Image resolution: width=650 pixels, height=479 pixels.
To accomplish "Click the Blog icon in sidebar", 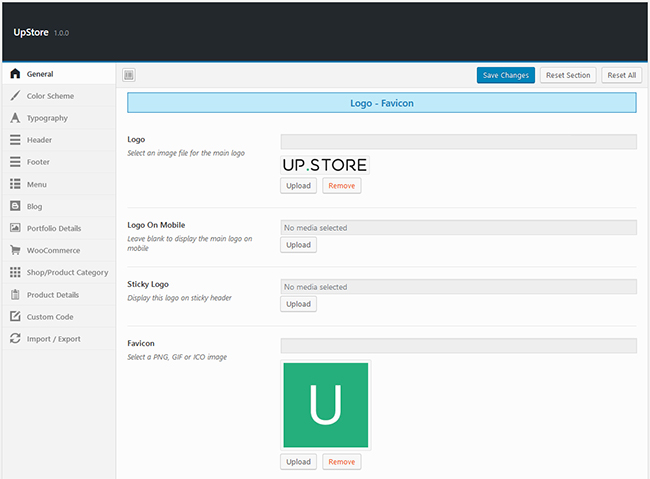I will [x=15, y=206].
